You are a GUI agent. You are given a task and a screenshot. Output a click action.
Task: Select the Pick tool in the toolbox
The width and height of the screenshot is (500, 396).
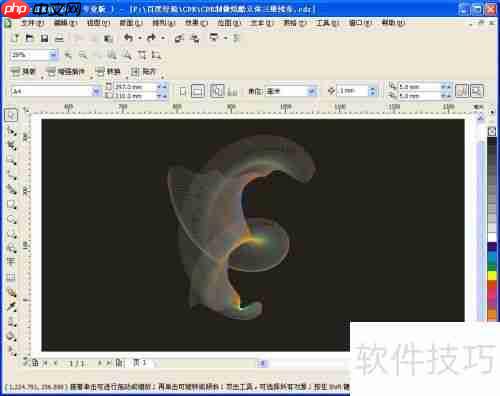pyautogui.click(x=11, y=115)
